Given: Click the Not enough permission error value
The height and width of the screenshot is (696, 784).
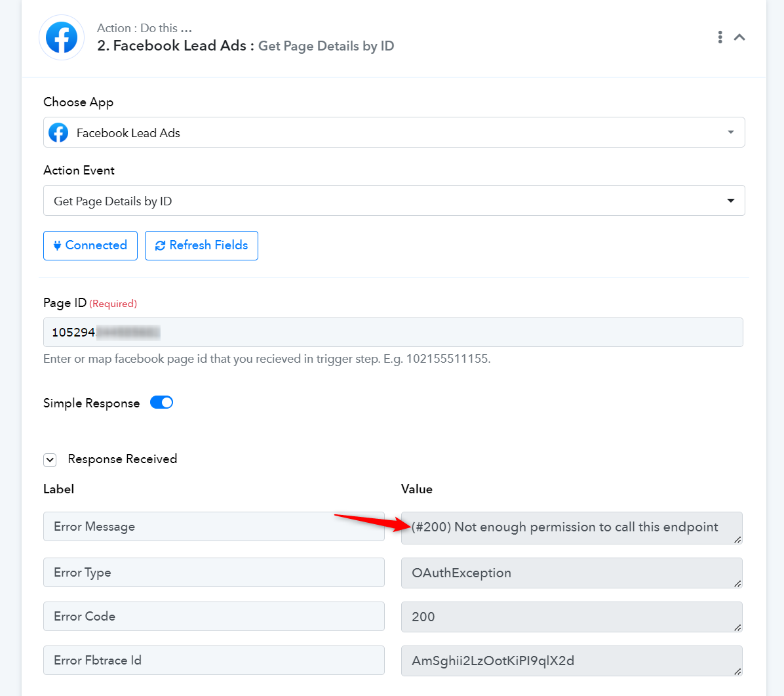Looking at the screenshot, I should pos(572,527).
